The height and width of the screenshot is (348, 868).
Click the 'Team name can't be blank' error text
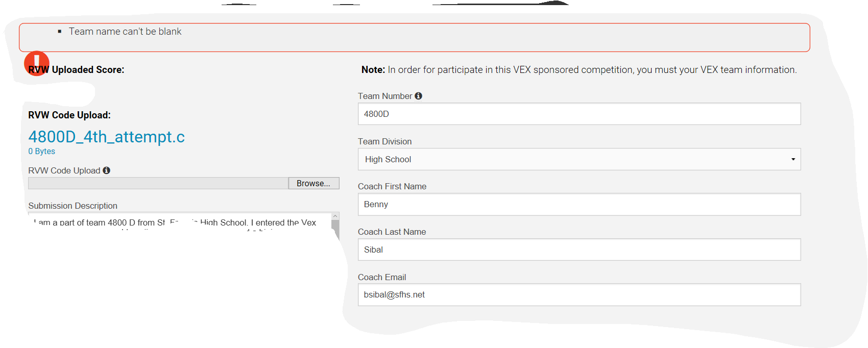coord(125,32)
